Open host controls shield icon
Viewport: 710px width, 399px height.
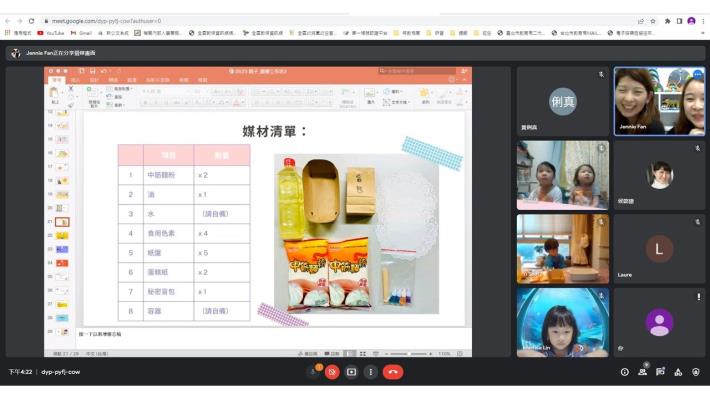coord(696,372)
